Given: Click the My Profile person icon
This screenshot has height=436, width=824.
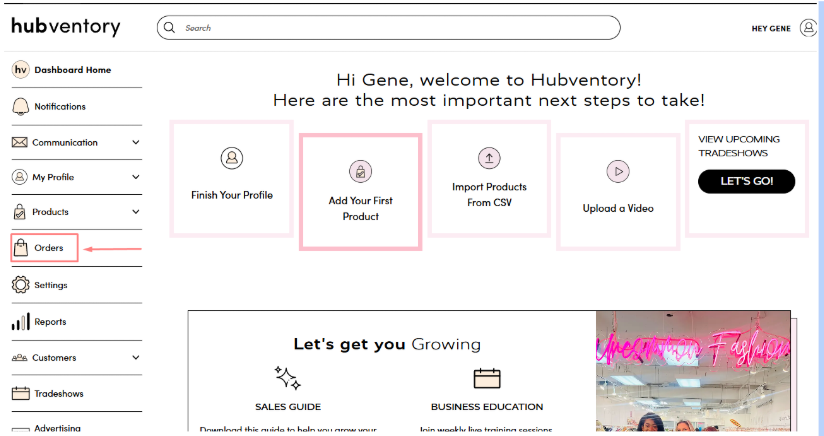Looking at the screenshot, I should [x=19, y=177].
